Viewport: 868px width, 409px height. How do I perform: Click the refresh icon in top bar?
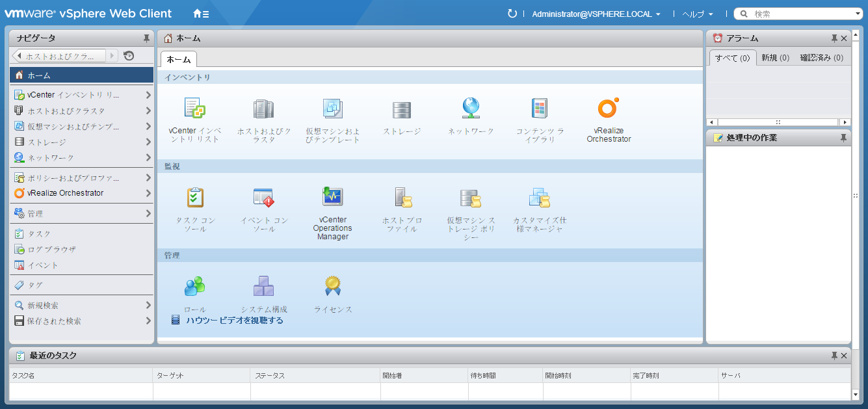[x=512, y=14]
